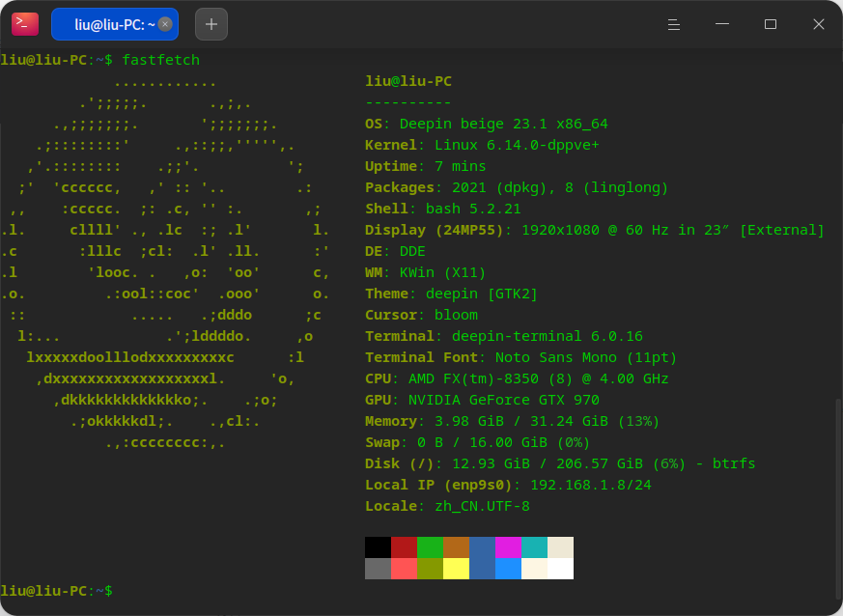Click 'Terminal Font: Noto Sans Mono (11pt)' line
Image resolution: width=843 pixels, height=616 pixels.
coord(521,357)
